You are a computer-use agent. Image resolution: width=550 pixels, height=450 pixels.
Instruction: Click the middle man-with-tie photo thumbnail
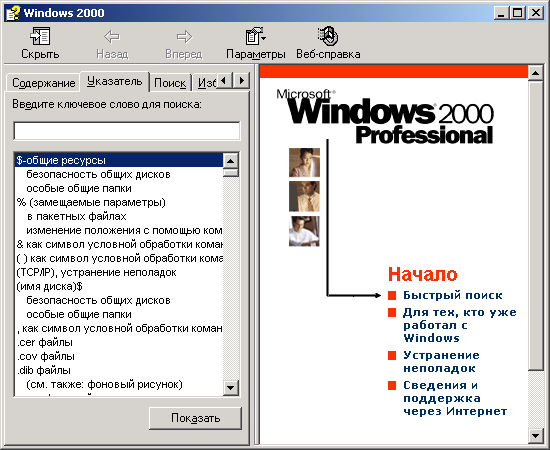pyautogui.click(x=304, y=196)
